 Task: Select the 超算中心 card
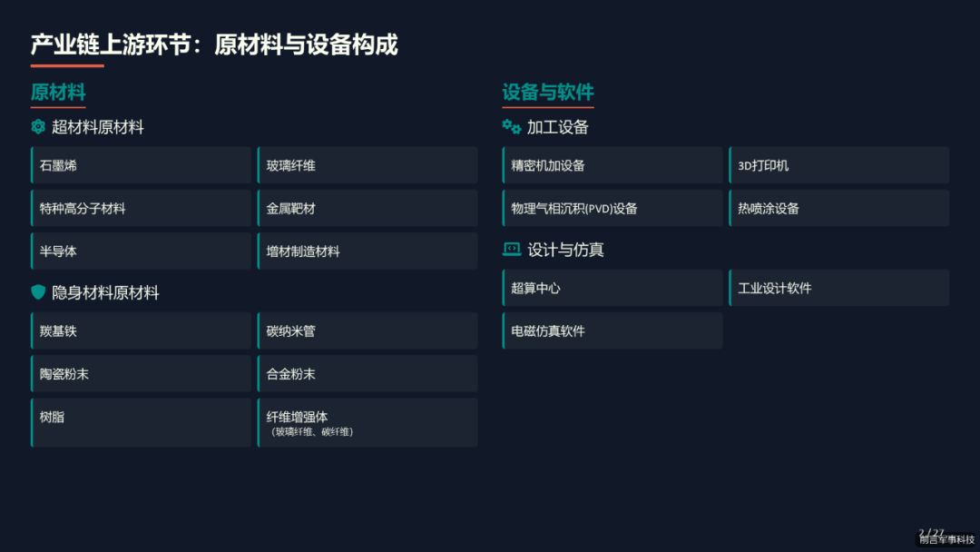[612, 288]
